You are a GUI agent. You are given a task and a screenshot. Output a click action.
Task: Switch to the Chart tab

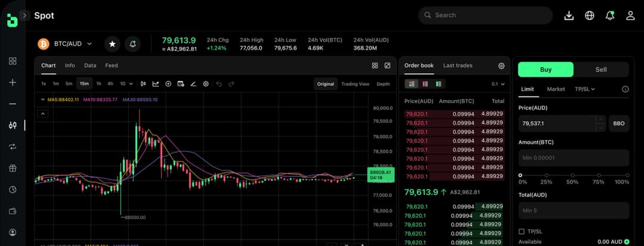[48, 66]
